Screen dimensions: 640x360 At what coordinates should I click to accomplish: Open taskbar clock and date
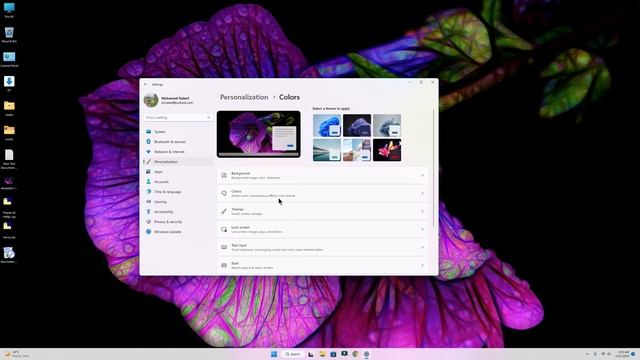pyautogui.click(x=623, y=354)
